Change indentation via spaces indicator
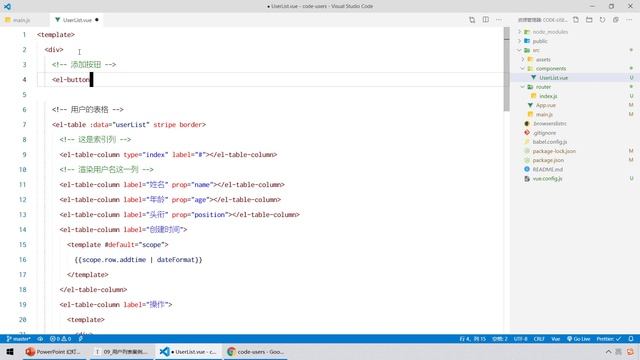The image size is (640, 360). coord(500,339)
